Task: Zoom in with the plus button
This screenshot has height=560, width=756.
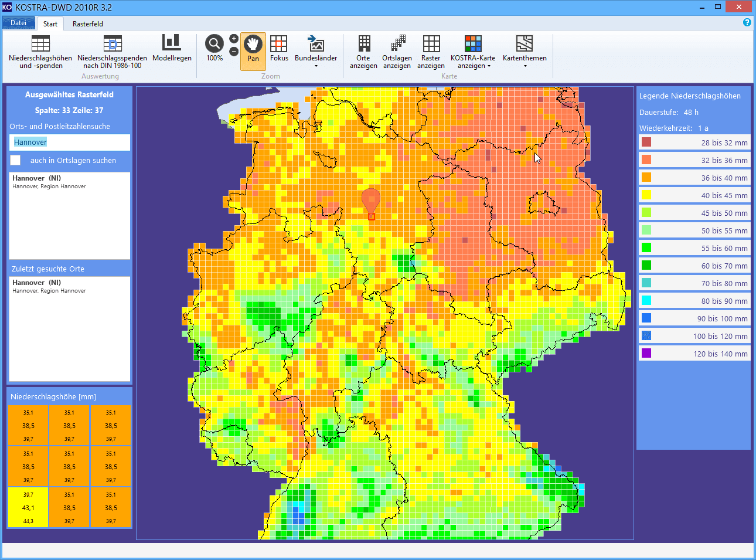Action: [x=234, y=39]
